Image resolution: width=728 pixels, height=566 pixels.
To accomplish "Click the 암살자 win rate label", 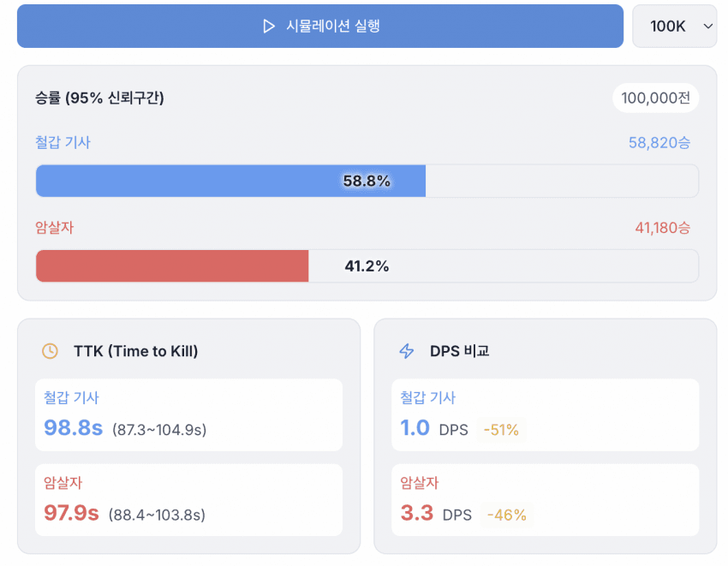I will [54, 227].
